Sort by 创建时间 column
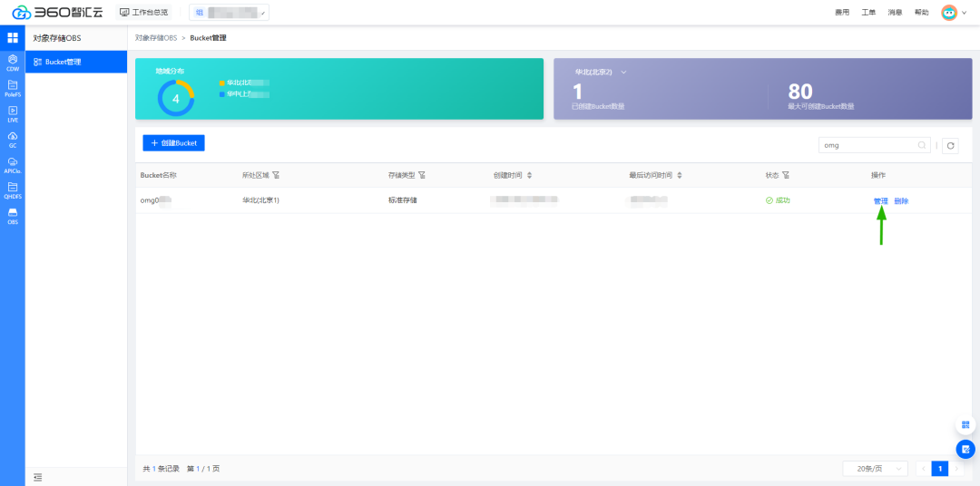980x486 pixels. (529, 176)
